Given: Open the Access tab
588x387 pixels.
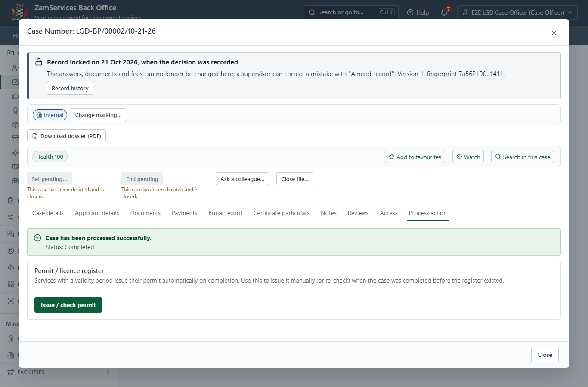Looking at the screenshot, I should click(389, 213).
